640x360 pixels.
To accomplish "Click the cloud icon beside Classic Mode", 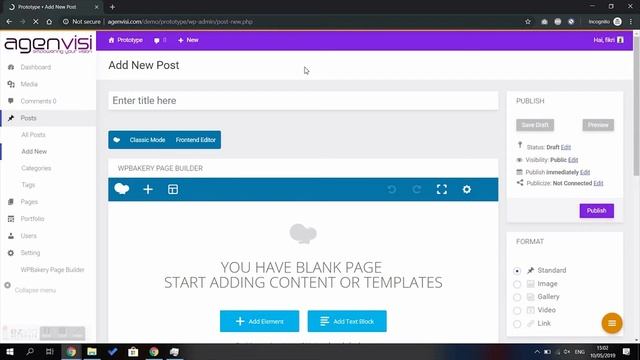I will pyautogui.click(x=117, y=140).
